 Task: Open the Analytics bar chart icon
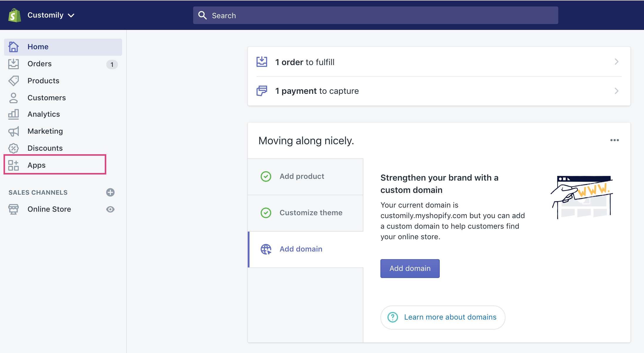point(14,114)
